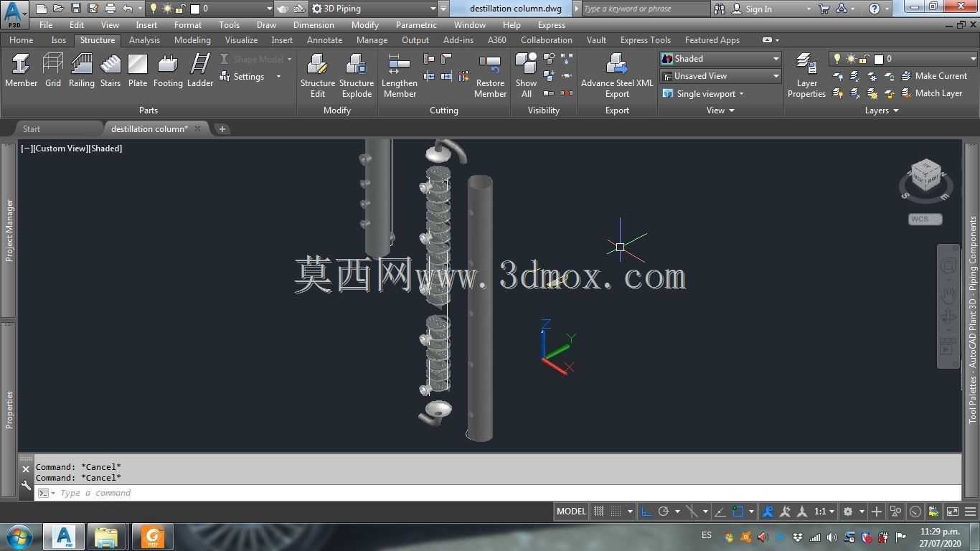Toggle polar tracking in status bar

(x=664, y=512)
